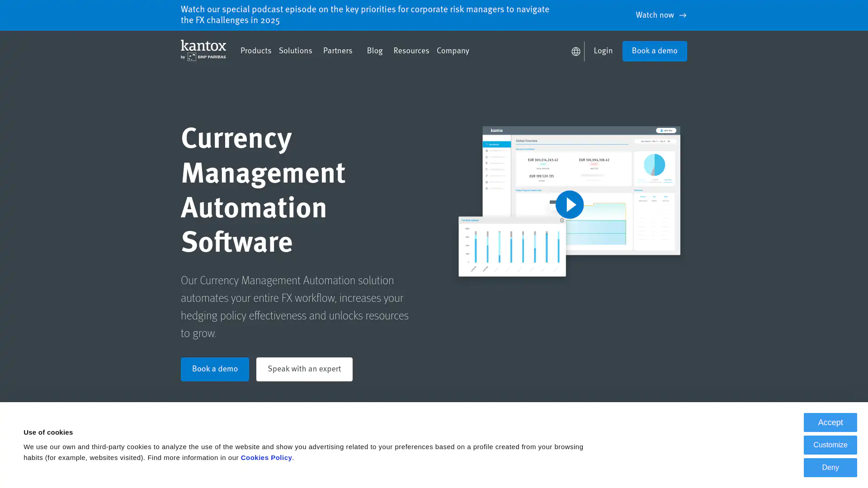Click Speak with an expert button
868x488 pixels.
304,369
